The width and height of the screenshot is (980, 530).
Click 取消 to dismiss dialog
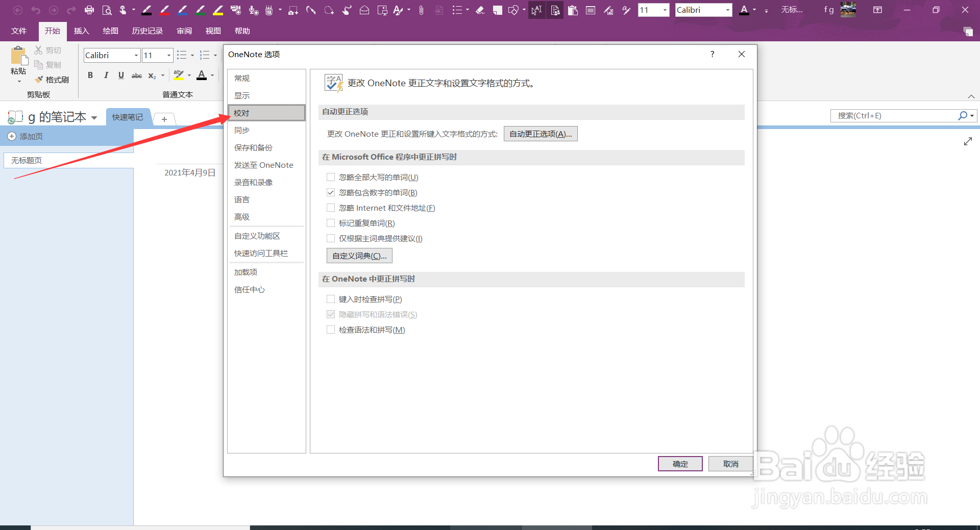click(730, 464)
